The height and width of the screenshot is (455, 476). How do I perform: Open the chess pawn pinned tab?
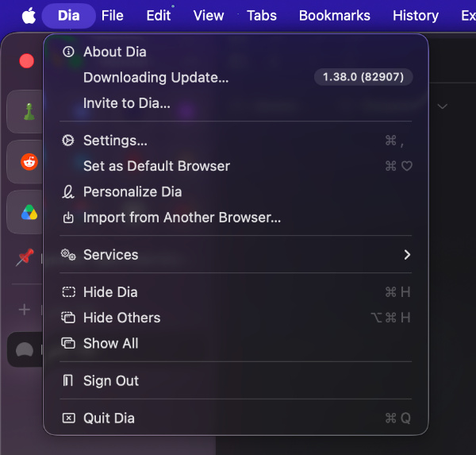click(x=29, y=111)
